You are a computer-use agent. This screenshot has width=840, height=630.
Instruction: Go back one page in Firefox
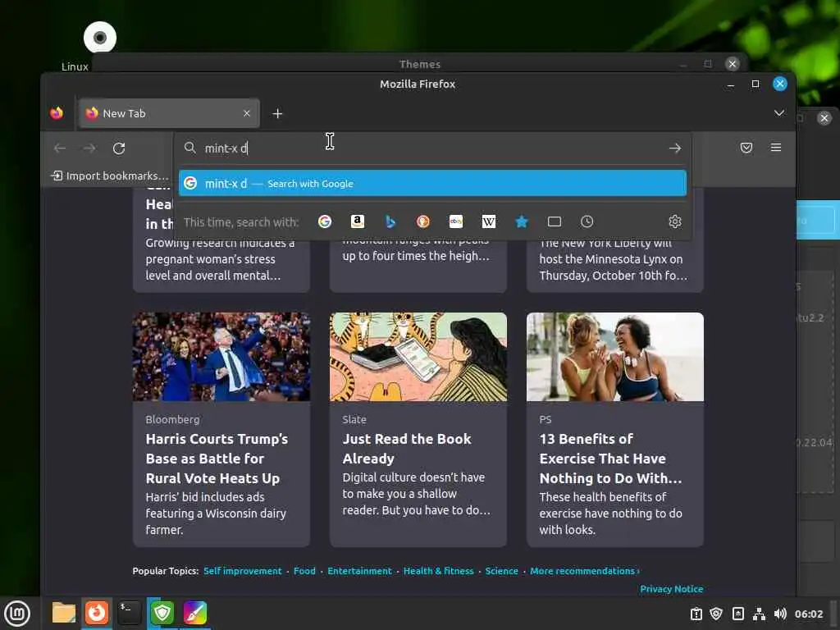click(x=60, y=148)
